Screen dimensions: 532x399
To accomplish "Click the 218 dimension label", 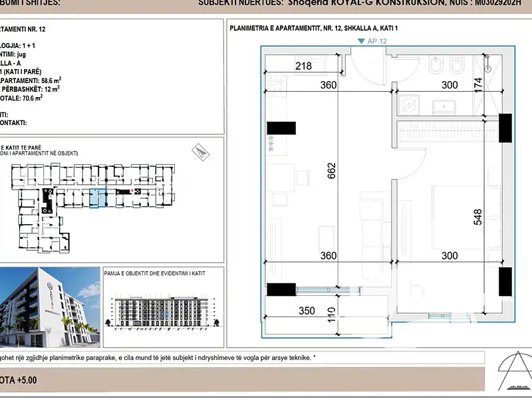I will 303,66.
